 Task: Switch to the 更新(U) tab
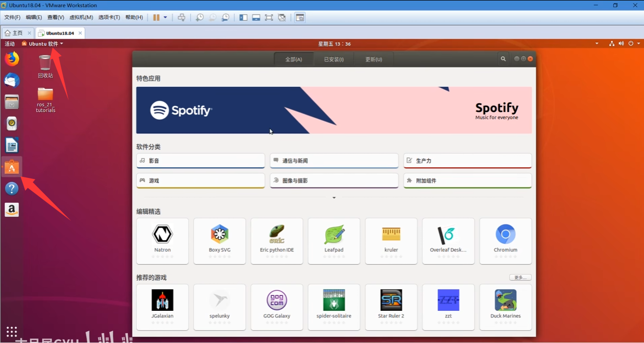coord(373,59)
